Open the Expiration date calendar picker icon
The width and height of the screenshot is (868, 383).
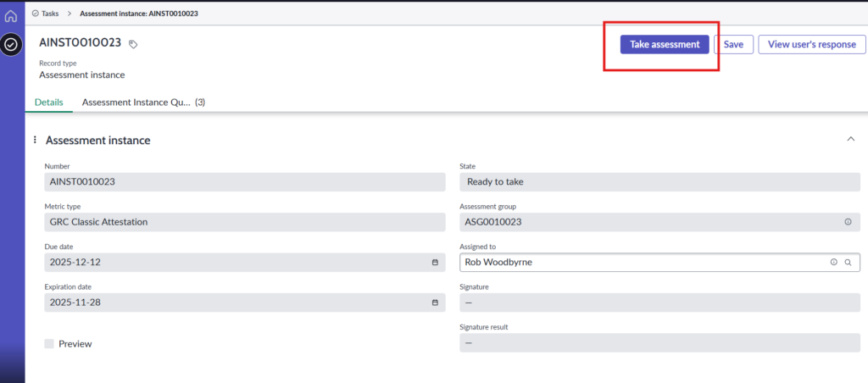point(435,303)
